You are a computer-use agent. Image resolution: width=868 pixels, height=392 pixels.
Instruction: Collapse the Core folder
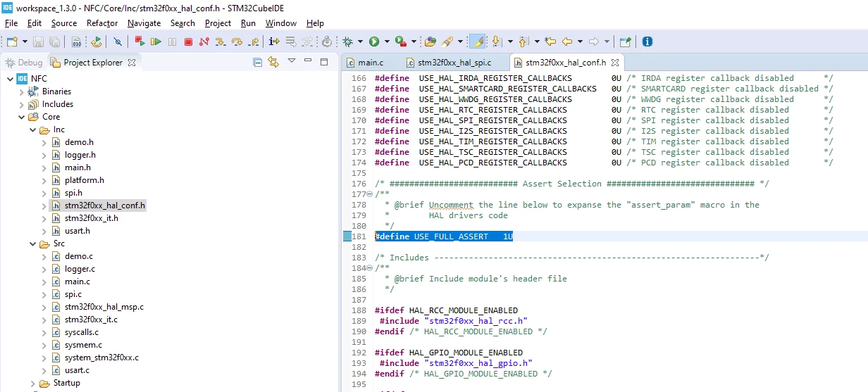tap(21, 117)
